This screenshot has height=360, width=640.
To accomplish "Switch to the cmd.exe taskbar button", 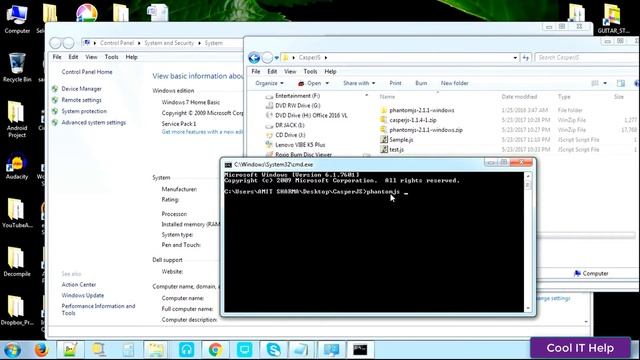I will point(360,350).
